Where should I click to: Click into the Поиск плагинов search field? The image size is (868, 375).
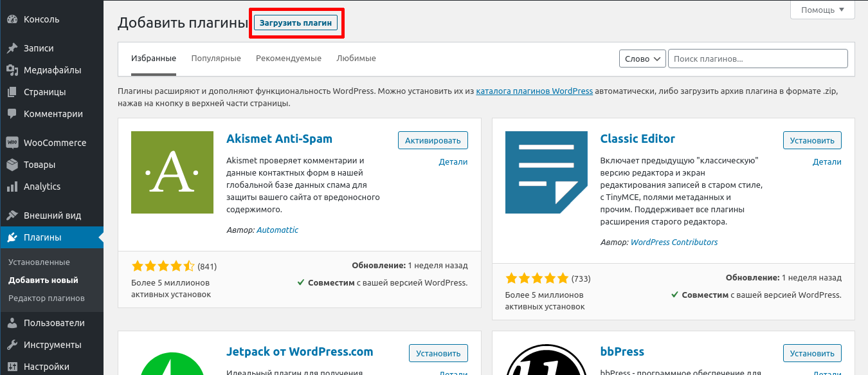coord(757,59)
